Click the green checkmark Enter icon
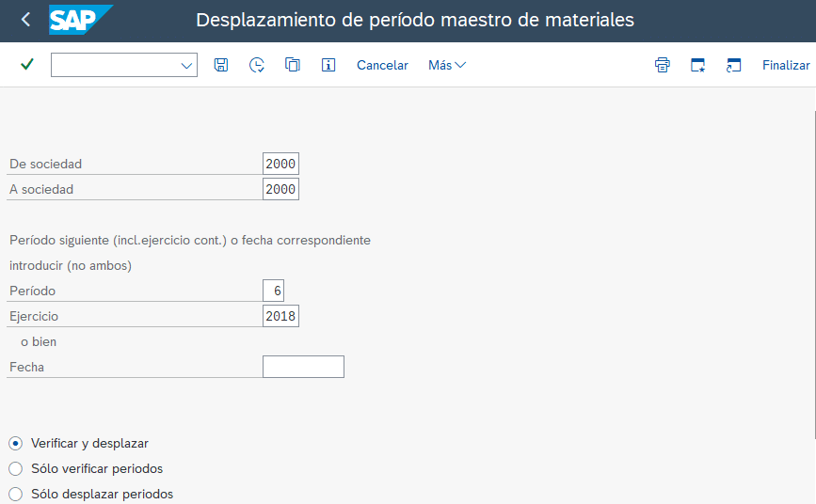 click(x=27, y=65)
